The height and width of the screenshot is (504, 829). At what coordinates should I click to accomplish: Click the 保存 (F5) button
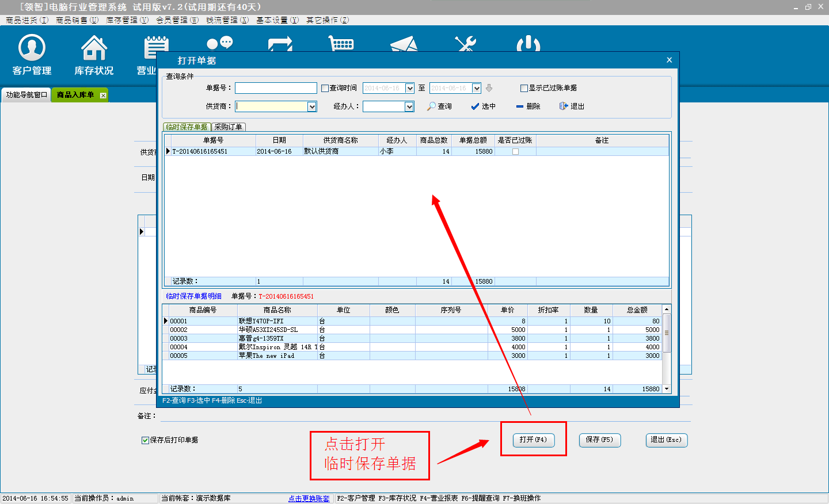tap(599, 440)
